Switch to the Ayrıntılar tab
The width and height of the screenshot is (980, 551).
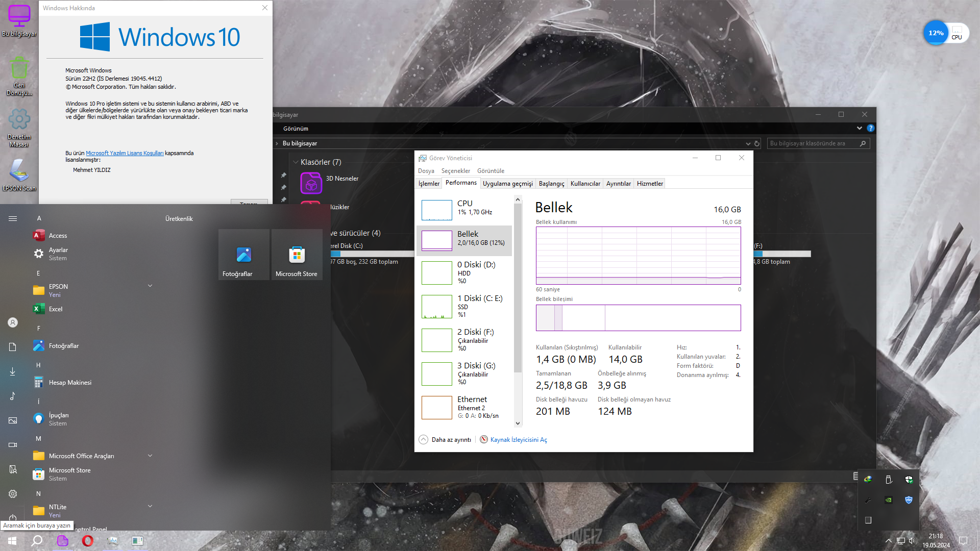coord(619,184)
